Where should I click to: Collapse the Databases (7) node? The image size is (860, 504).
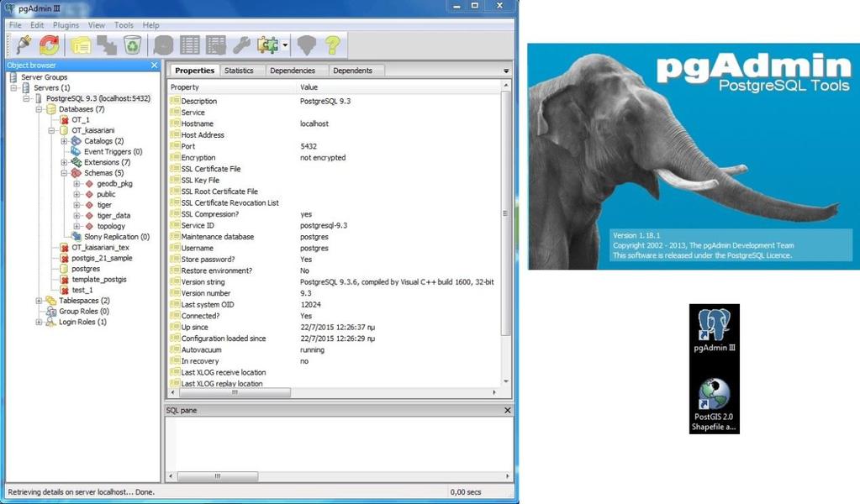pyautogui.click(x=39, y=109)
